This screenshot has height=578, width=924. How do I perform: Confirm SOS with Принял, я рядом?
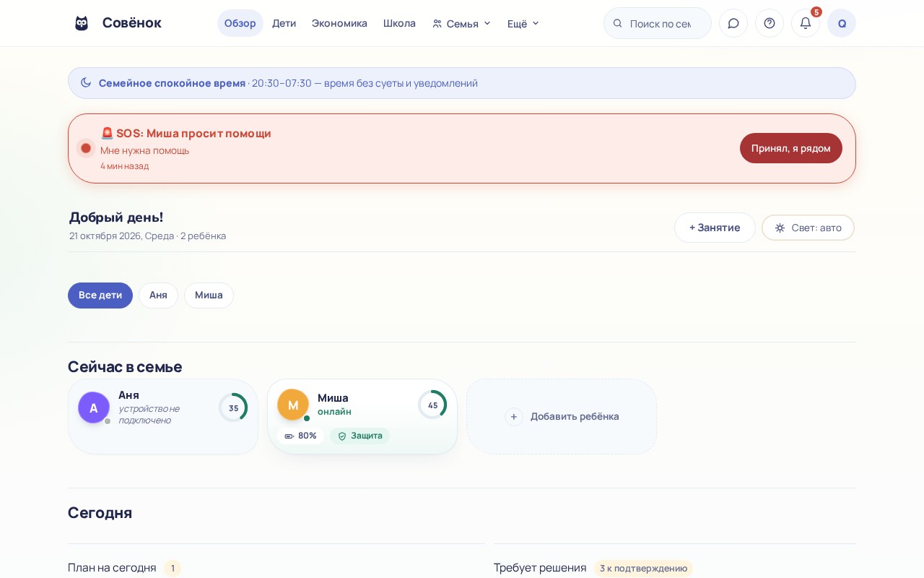791,148
